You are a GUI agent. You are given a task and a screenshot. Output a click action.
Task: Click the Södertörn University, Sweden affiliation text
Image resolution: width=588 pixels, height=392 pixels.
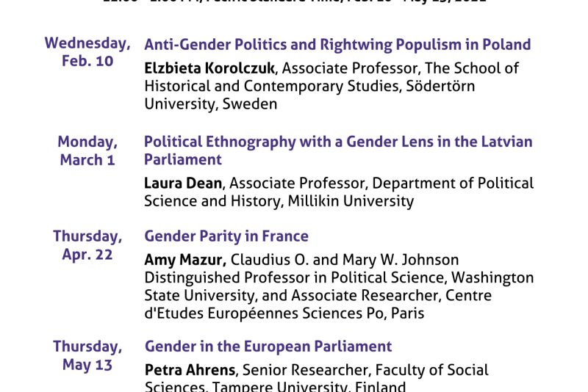coord(309,95)
